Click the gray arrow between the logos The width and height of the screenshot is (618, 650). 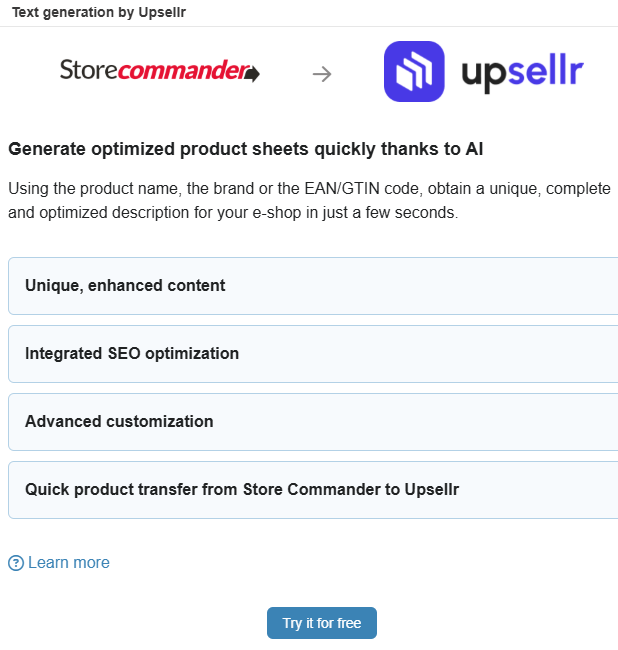point(322,74)
